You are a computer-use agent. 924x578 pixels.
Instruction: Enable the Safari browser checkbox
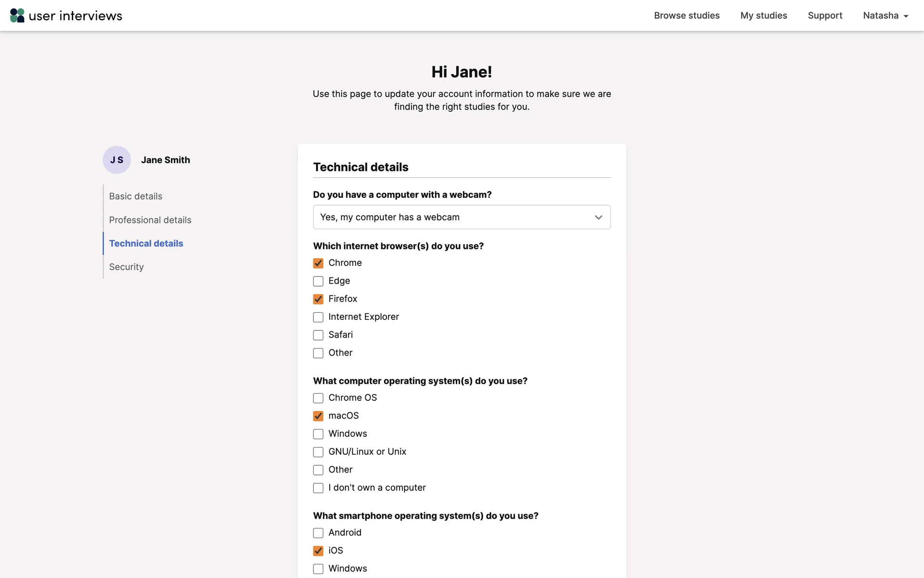[318, 335]
